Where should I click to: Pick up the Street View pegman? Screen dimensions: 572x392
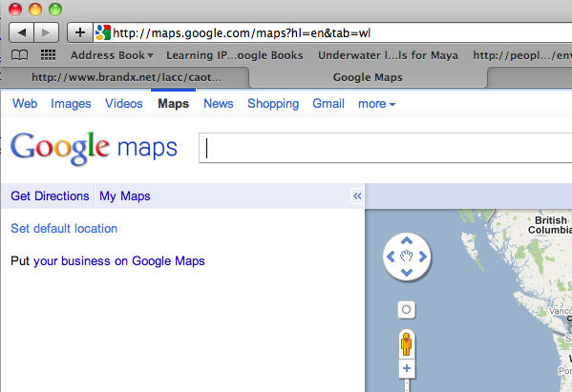click(407, 344)
